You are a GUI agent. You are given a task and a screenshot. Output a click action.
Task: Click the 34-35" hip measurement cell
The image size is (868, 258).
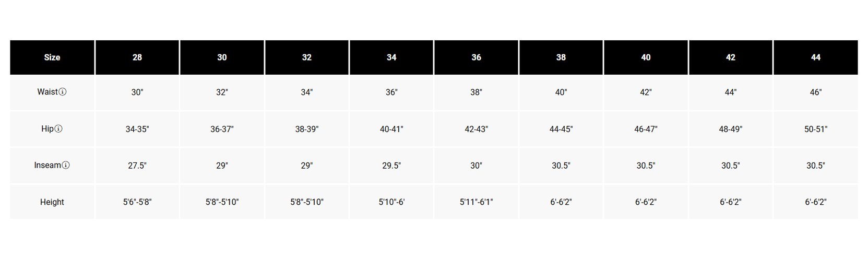coord(137,129)
